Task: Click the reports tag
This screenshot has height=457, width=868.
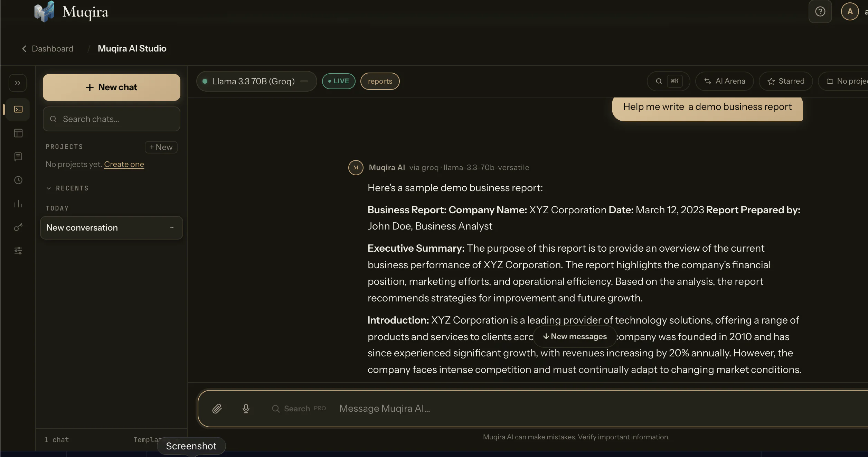Action: pos(380,81)
